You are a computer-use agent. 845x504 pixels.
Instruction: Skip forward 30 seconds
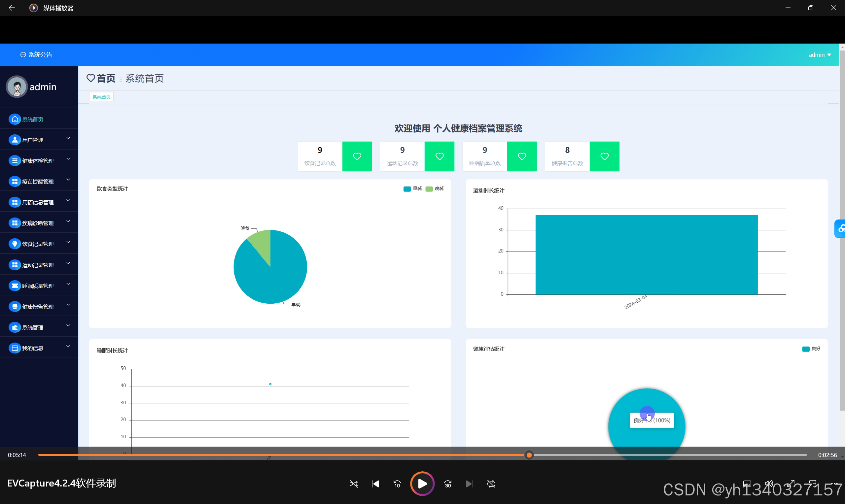coord(448,484)
